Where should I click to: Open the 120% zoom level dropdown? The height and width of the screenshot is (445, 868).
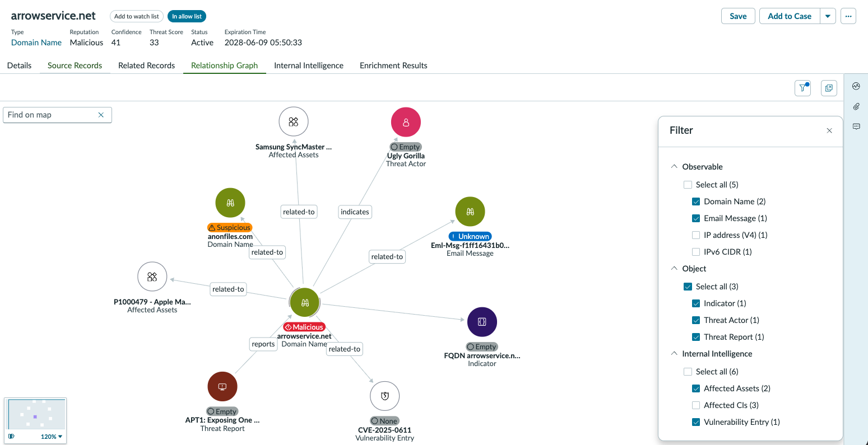tap(52, 437)
